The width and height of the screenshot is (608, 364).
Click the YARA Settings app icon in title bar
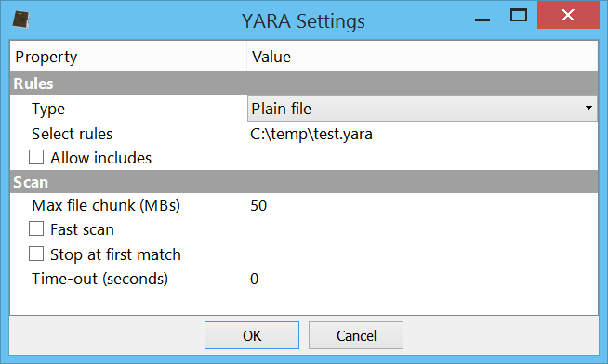[21, 19]
